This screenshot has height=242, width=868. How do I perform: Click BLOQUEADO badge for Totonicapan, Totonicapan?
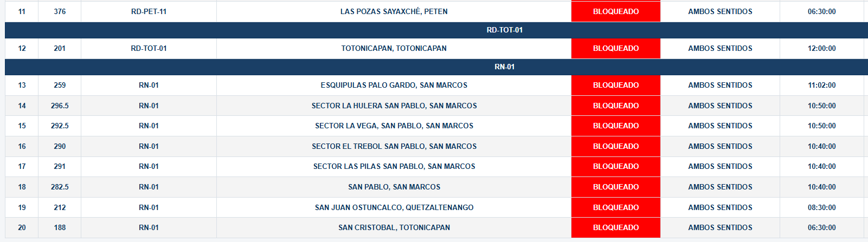[x=616, y=48]
